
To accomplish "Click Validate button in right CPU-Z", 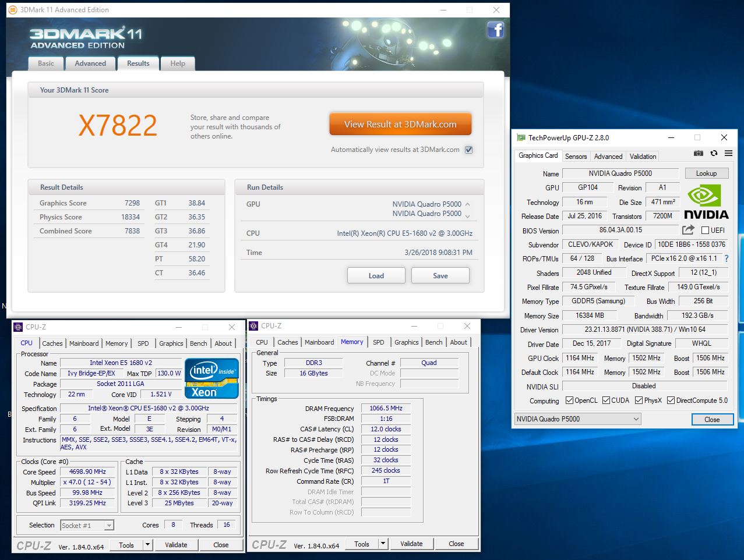I will coord(411,544).
